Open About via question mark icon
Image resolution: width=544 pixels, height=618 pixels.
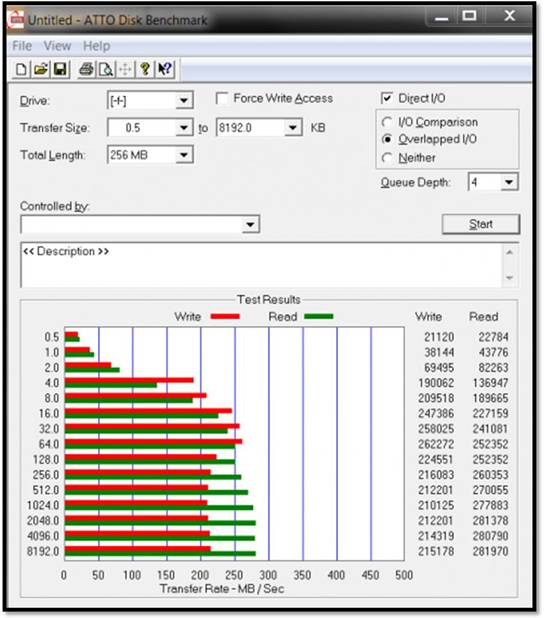pos(145,69)
